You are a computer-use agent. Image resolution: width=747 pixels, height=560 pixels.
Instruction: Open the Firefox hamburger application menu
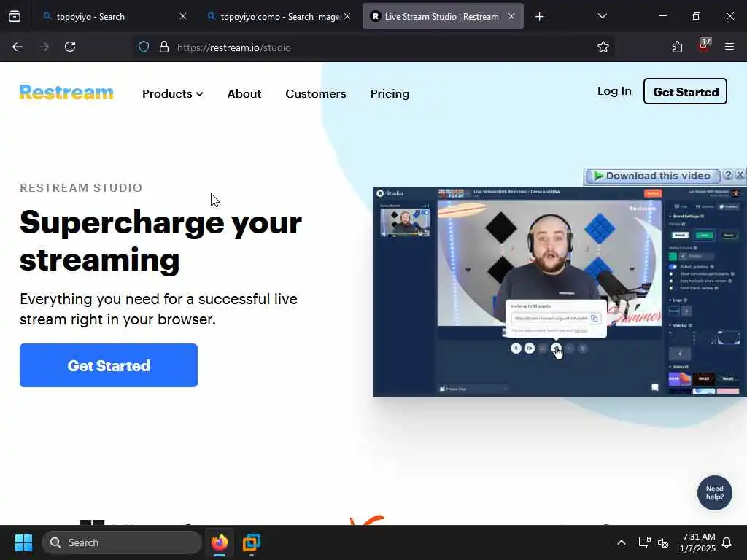point(729,47)
